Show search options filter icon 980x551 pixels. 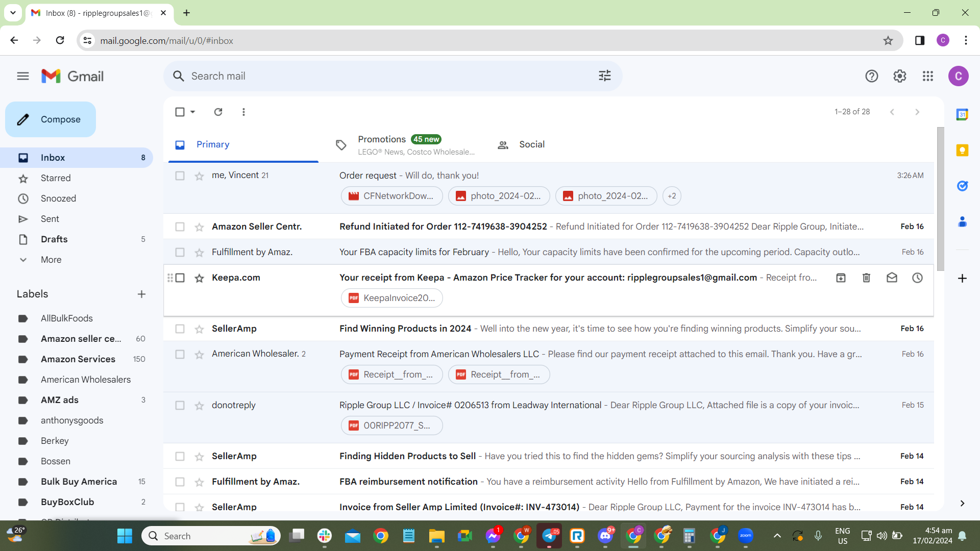[x=605, y=76]
